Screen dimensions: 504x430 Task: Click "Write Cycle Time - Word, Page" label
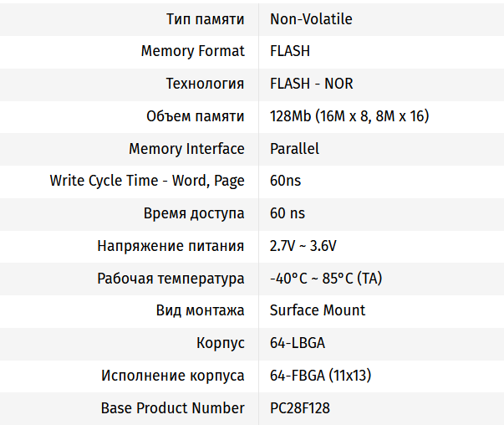147,181
